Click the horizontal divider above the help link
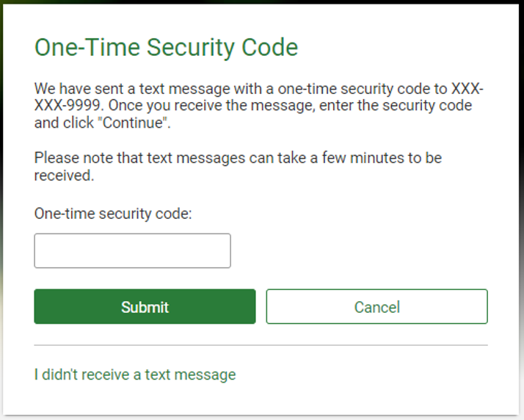Image resolution: width=524 pixels, height=420 pixels. (x=261, y=345)
